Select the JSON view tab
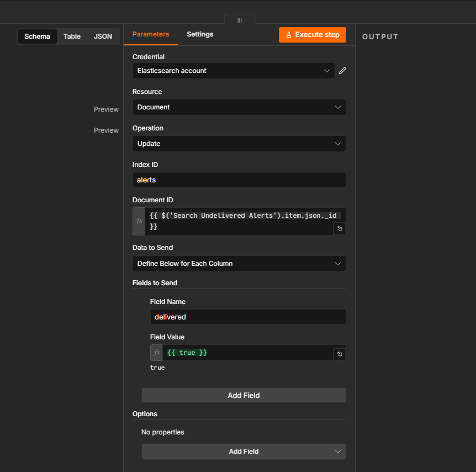Viewport: 476px width, 472px height. point(103,36)
